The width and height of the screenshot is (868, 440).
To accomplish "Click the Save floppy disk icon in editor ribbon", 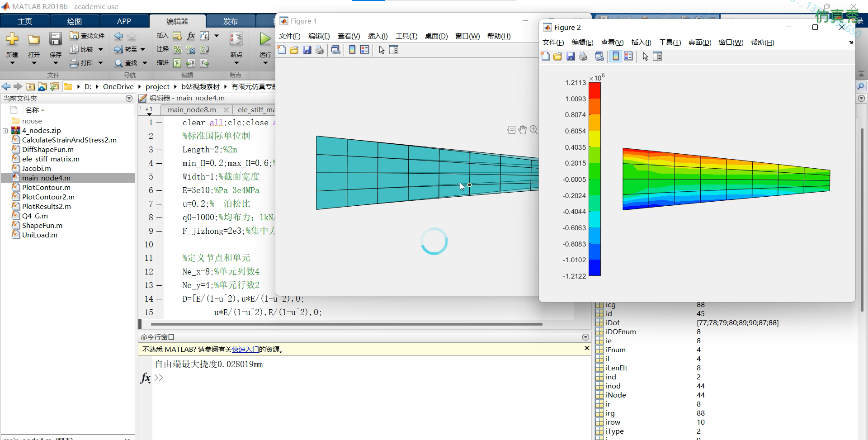I will tap(55, 39).
